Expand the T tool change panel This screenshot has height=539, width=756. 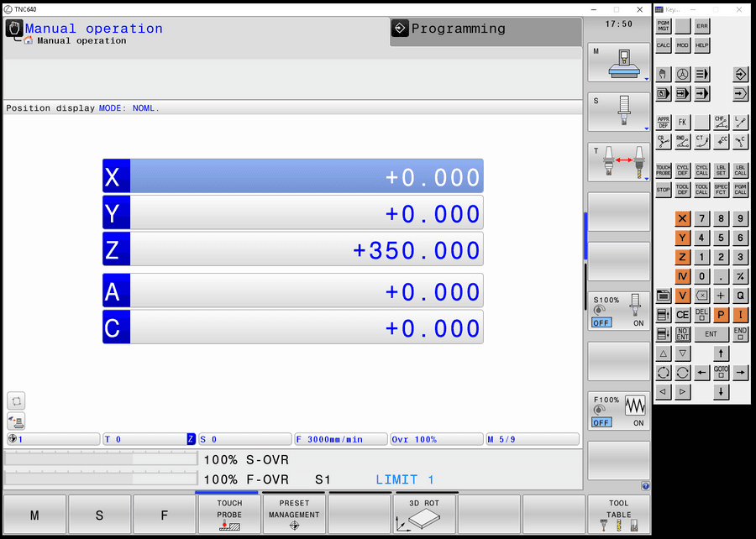point(618,162)
